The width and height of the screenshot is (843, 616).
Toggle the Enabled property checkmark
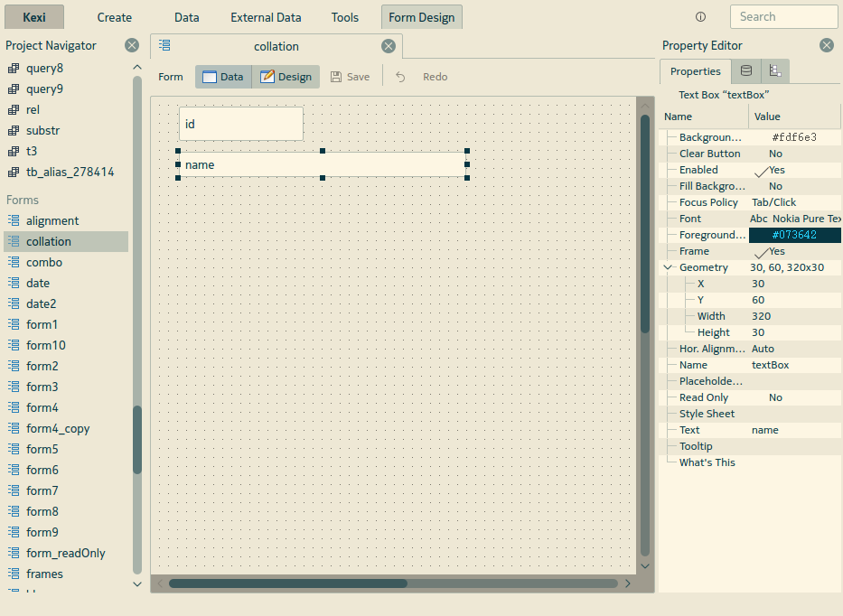pyautogui.click(x=763, y=171)
